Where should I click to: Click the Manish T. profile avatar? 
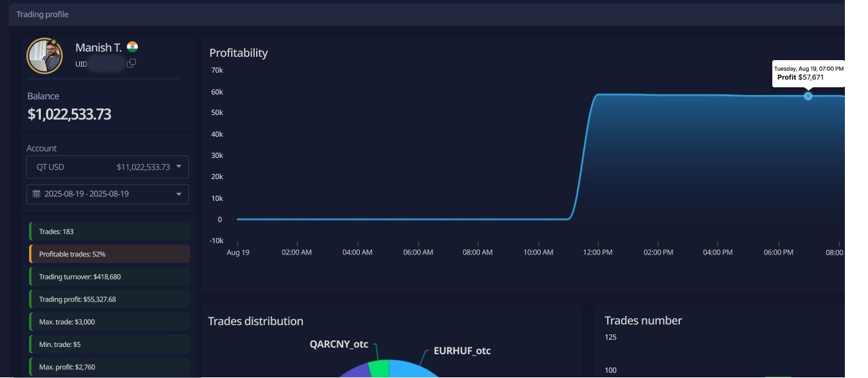pyautogui.click(x=45, y=56)
